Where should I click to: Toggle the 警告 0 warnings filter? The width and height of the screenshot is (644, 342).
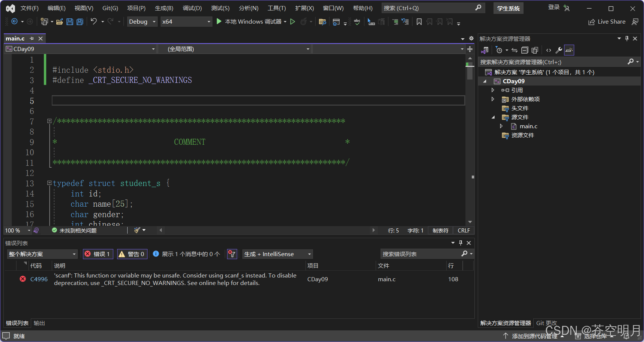point(132,254)
